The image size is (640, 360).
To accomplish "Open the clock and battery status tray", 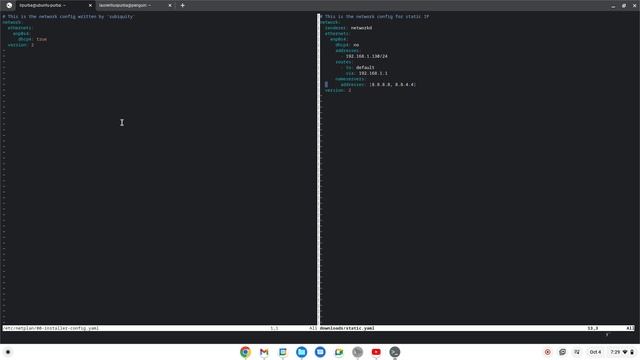I will tap(622, 352).
